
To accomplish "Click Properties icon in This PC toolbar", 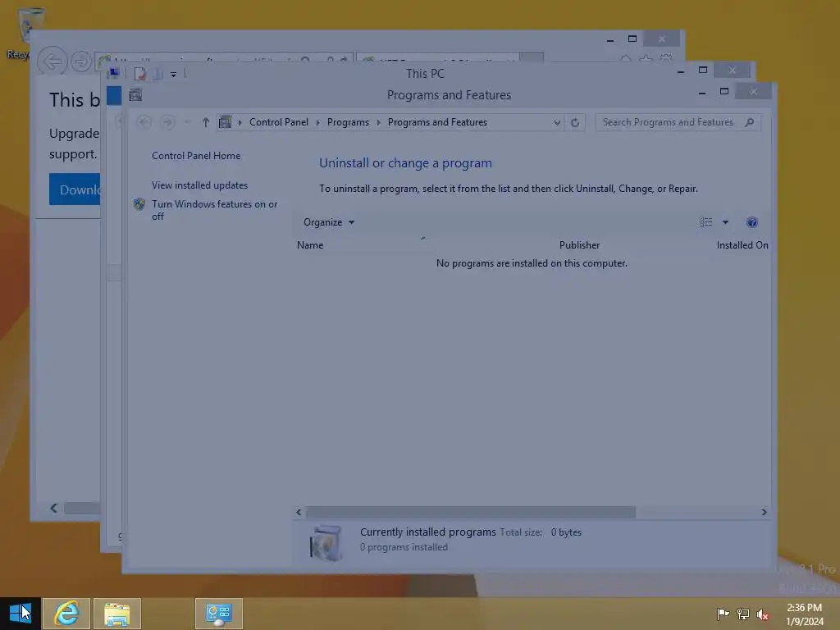I will (139, 74).
